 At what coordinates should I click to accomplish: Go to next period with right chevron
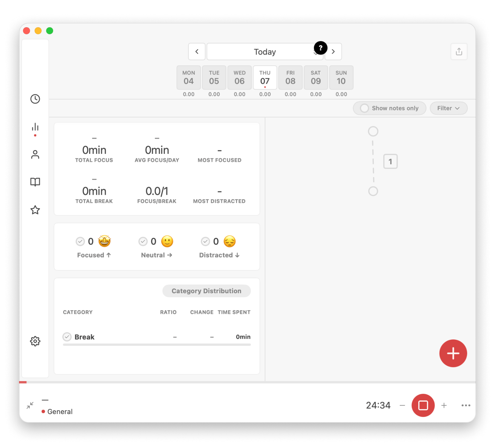click(x=333, y=51)
